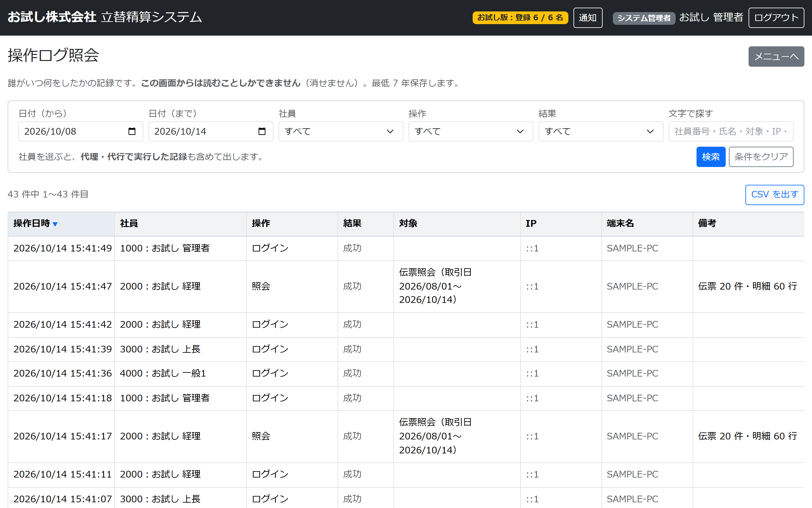Click ログイン in the 15:41:18 row
The height and width of the screenshot is (508, 812).
point(270,398)
